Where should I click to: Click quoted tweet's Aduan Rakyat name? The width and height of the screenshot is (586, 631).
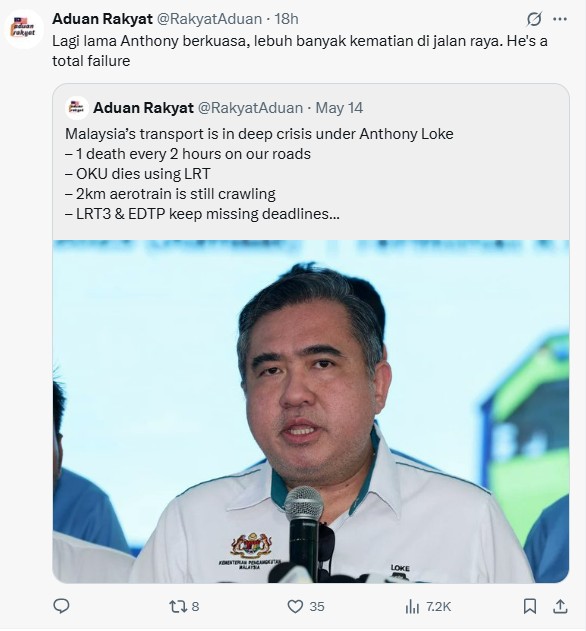coord(143,108)
